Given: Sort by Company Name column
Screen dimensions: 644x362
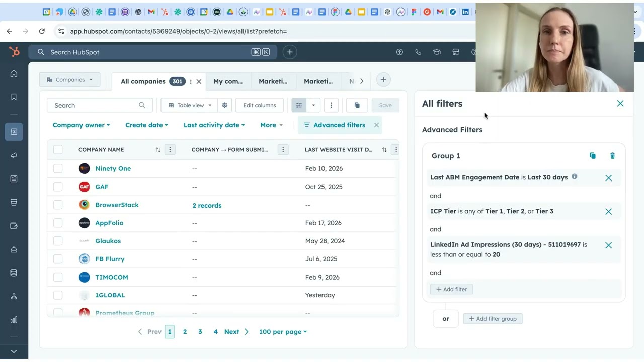Looking at the screenshot, I should pos(158,150).
